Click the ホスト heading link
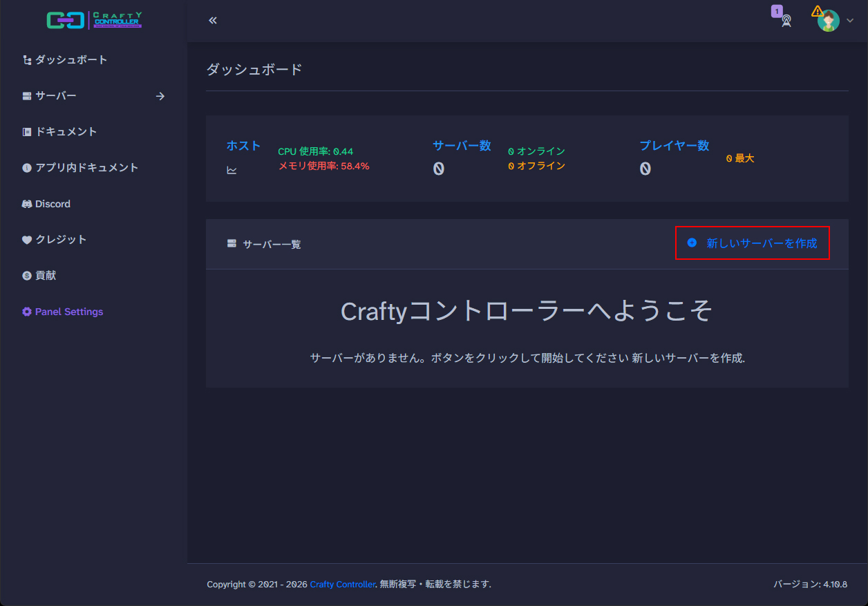This screenshot has height=606, width=868. (243, 146)
